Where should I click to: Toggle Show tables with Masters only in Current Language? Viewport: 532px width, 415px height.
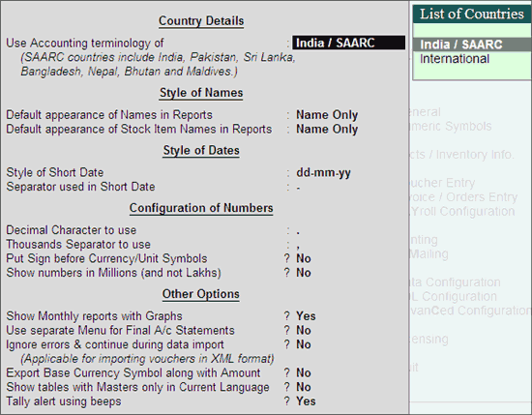pos(304,387)
